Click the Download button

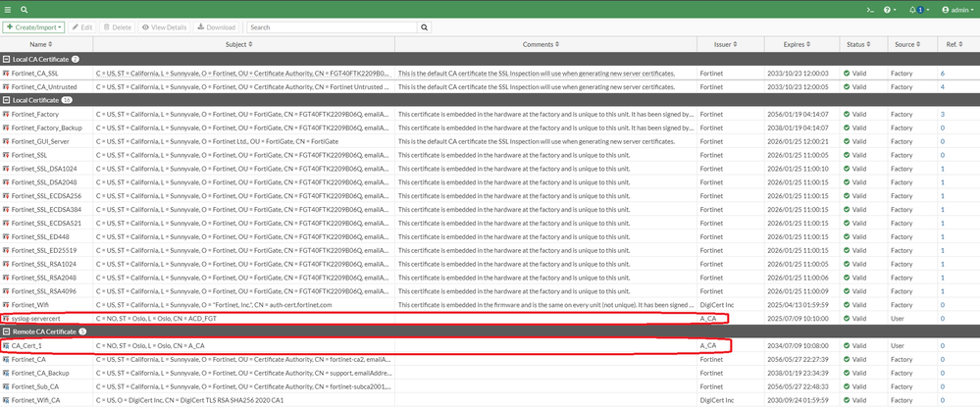coord(216,27)
